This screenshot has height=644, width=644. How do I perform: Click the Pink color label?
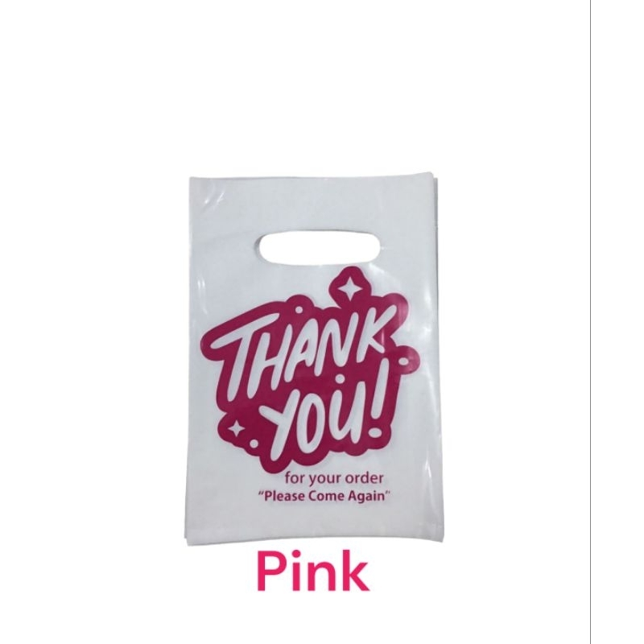pyautogui.click(x=312, y=572)
